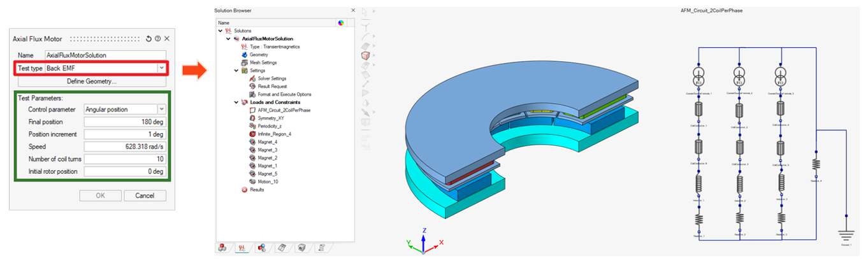Switch to the first tab at browser bottom

(222, 248)
